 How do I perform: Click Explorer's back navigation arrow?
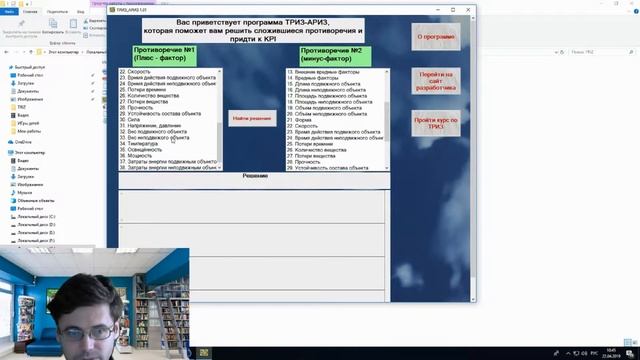click(6, 52)
